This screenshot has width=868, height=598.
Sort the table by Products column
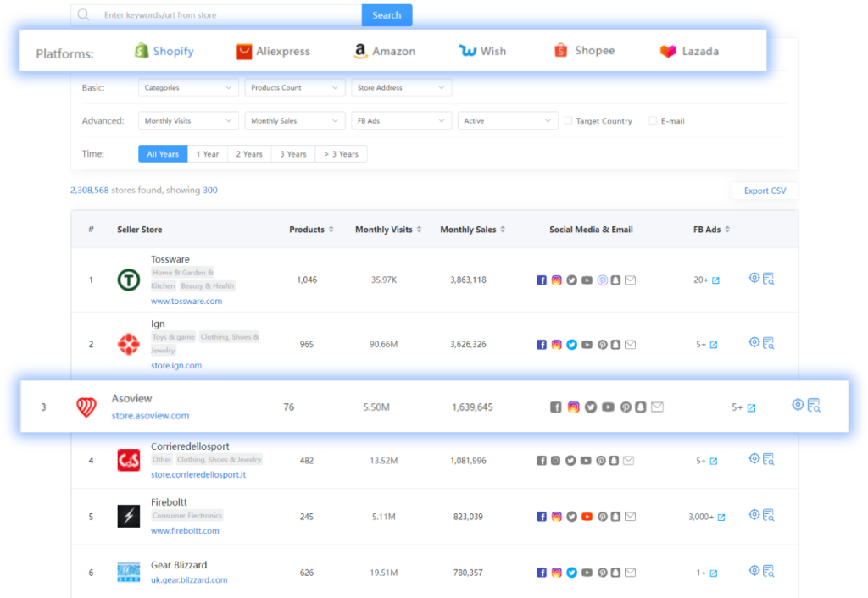coord(331,229)
